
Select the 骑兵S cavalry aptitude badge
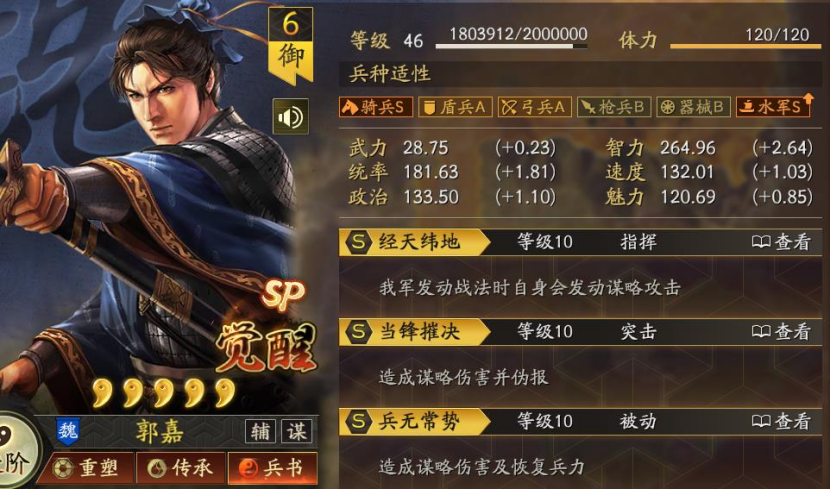(376, 107)
